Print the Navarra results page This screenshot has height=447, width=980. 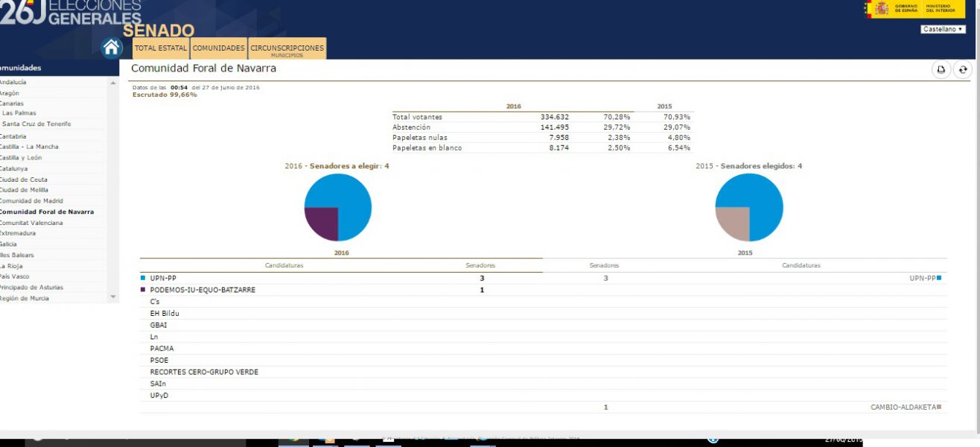(941, 69)
